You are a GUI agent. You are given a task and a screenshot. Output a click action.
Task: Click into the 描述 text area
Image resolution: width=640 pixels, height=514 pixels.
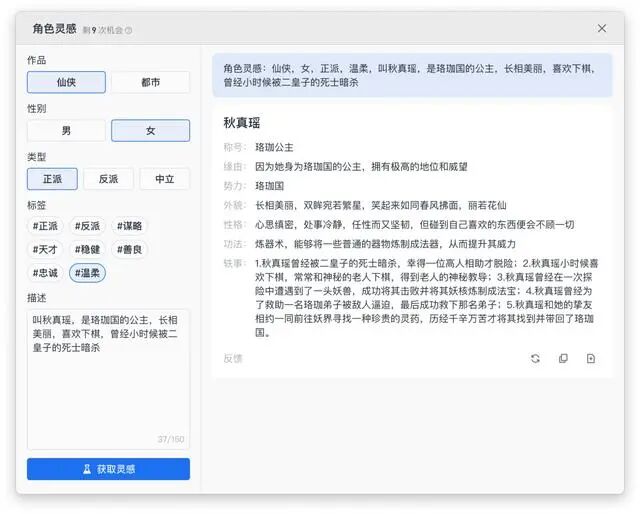[x=108, y=379]
